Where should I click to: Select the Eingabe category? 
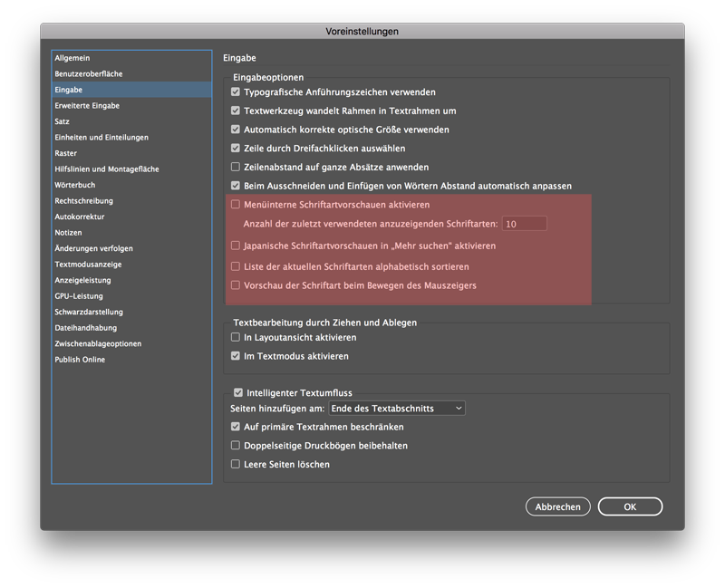131,90
